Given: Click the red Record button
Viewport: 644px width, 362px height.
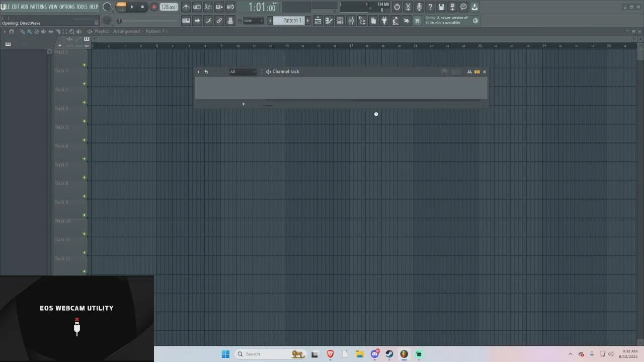Looking at the screenshot, I should [154, 7].
